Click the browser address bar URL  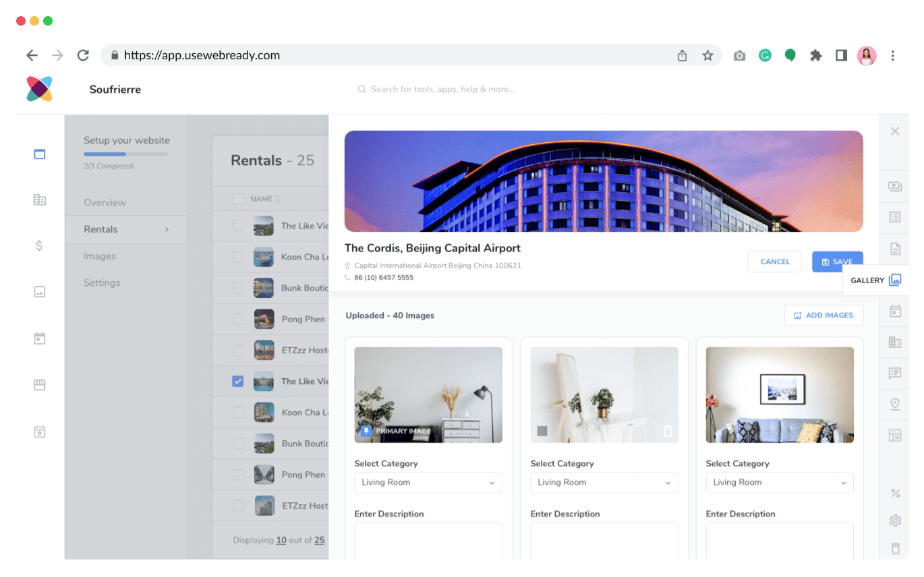pos(202,55)
